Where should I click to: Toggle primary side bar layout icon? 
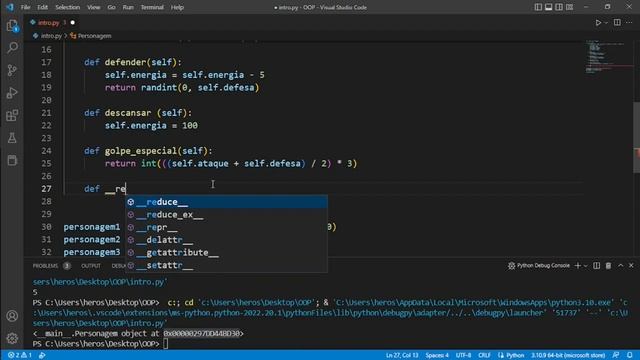pyautogui.click(x=538, y=7)
